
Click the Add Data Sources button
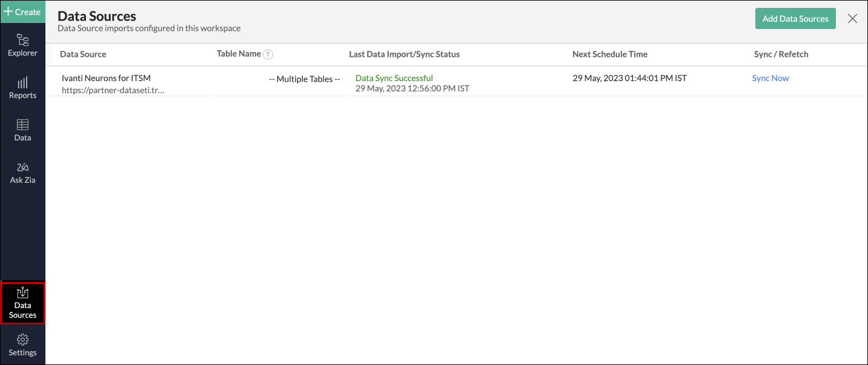tap(795, 18)
